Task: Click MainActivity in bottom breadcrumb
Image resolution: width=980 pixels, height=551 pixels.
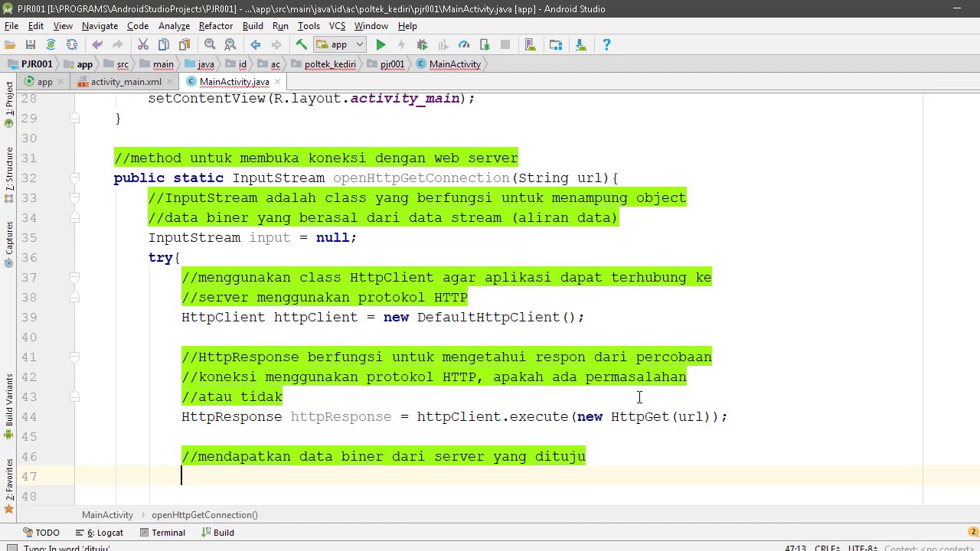Action: (107, 515)
